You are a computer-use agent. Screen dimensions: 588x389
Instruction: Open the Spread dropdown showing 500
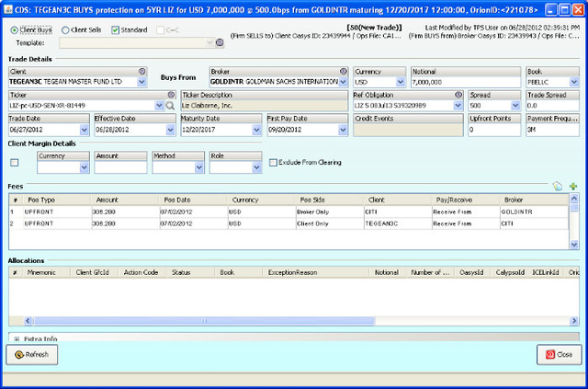point(515,106)
